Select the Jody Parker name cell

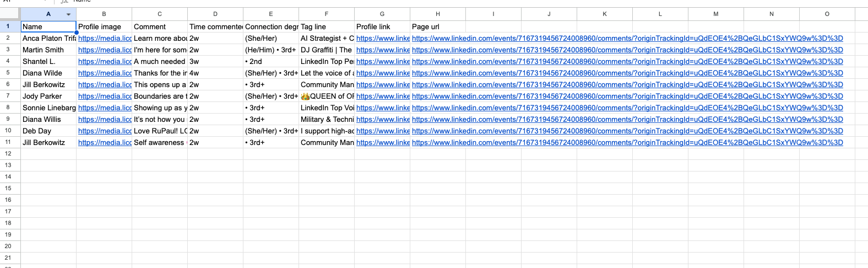pyautogui.click(x=48, y=96)
